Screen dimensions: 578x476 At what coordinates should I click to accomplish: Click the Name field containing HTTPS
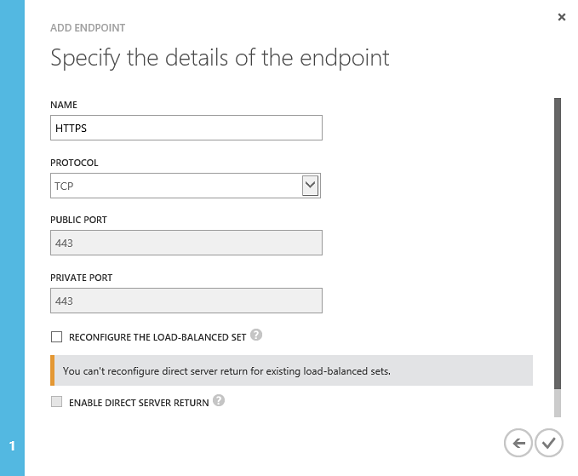[x=186, y=128]
